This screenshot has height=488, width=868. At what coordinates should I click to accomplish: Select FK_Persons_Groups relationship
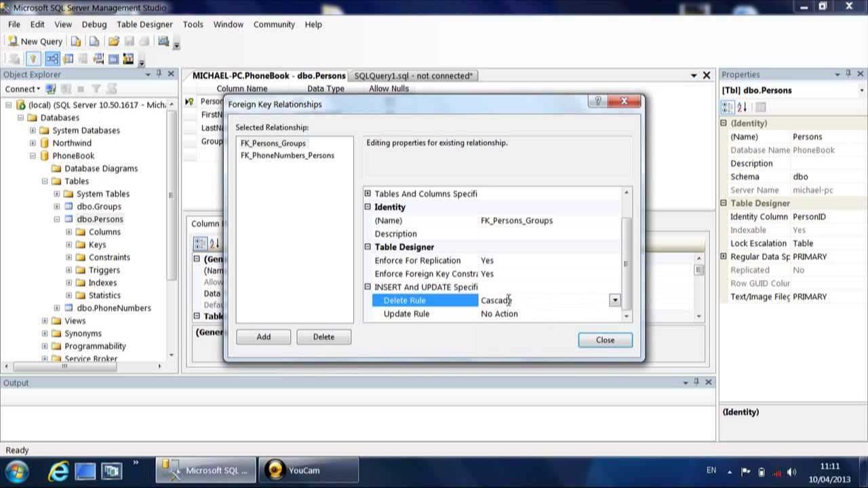[273, 143]
